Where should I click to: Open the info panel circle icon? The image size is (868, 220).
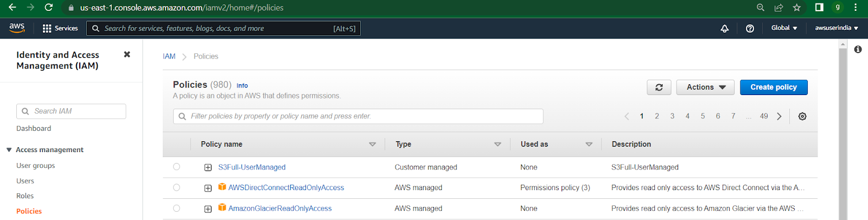[x=858, y=49]
